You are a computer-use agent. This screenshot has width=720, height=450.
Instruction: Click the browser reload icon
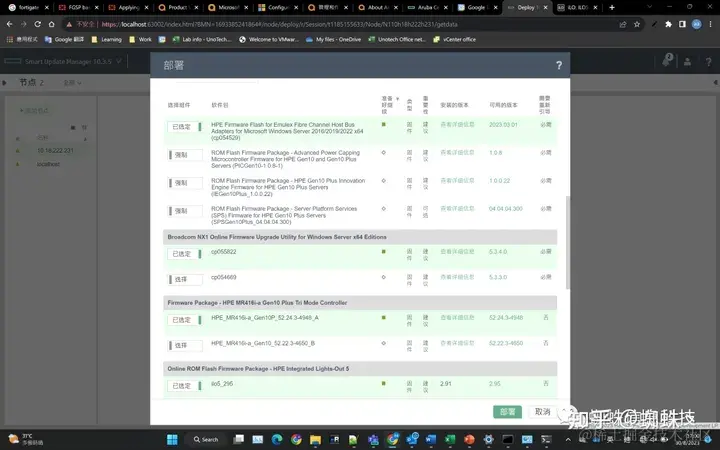pos(38,24)
